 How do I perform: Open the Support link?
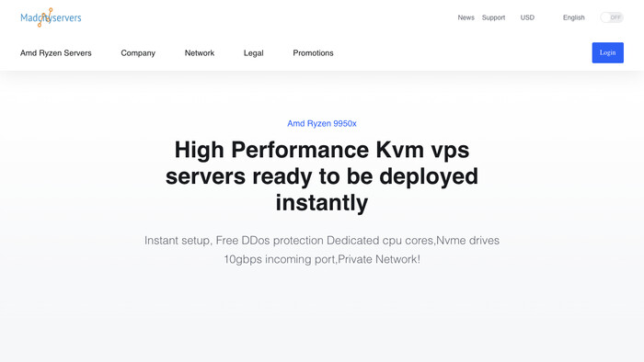(493, 17)
